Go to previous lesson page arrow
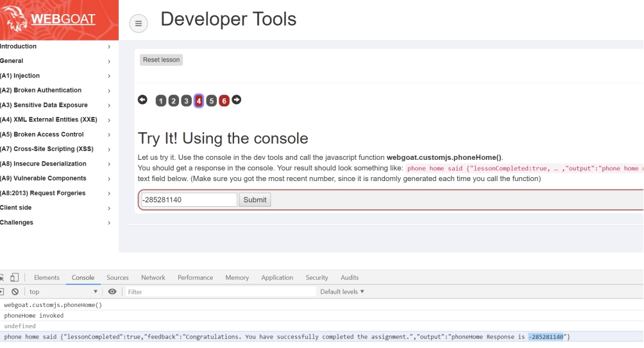This screenshot has width=644, height=348. pos(142,100)
